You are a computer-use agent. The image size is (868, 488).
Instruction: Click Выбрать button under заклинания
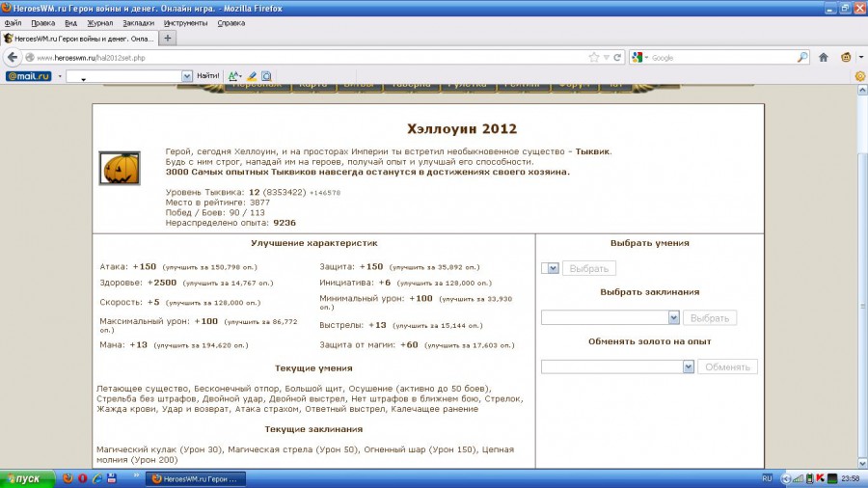[710, 318]
